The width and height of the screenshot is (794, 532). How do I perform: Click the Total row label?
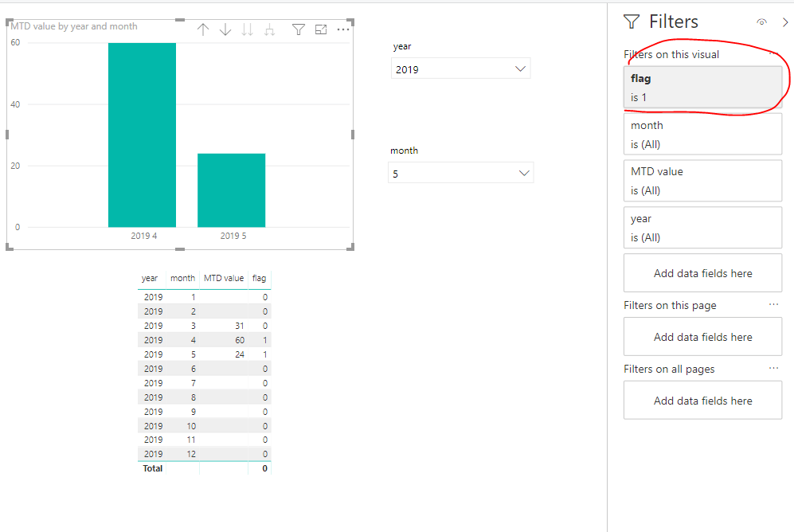click(152, 469)
